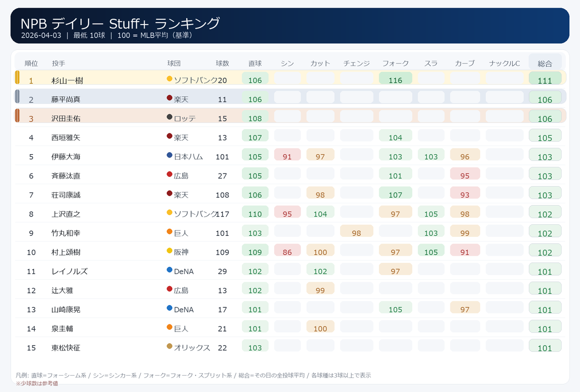Click the bronze rank ribbon beside rank 3
The image size is (580, 392).
(x=18, y=116)
